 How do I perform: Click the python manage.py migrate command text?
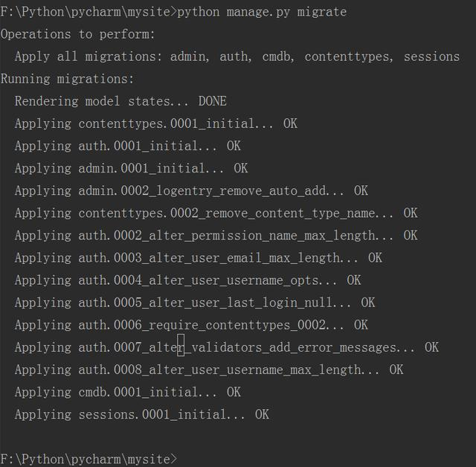262,12
